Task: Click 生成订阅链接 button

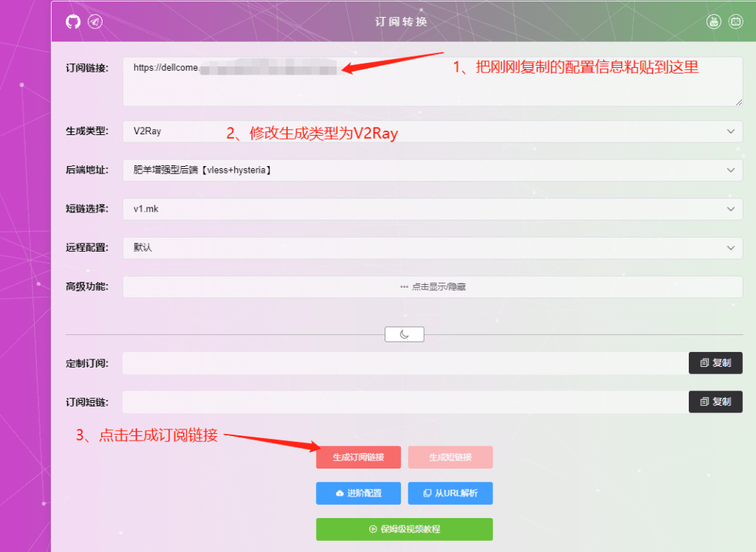Action: [x=358, y=458]
